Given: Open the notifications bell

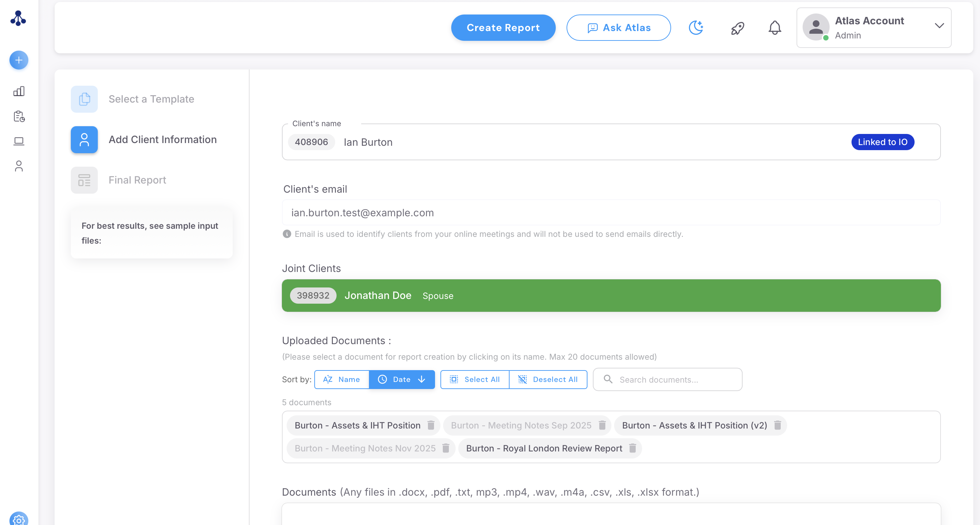Looking at the screenshot, I should click(x=775, y=28).
